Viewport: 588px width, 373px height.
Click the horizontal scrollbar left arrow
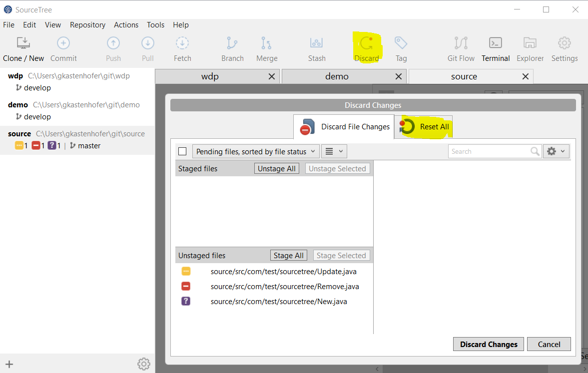pyautogui.click(x=377, y=369)
